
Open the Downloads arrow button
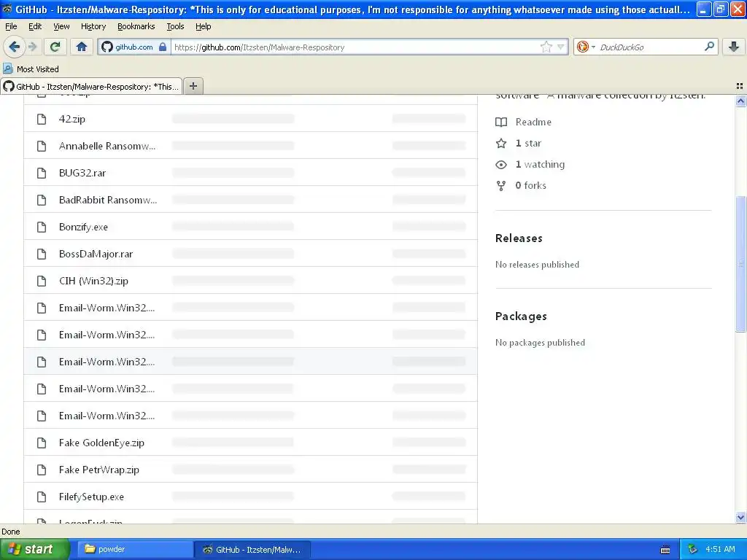click(734, 47)
